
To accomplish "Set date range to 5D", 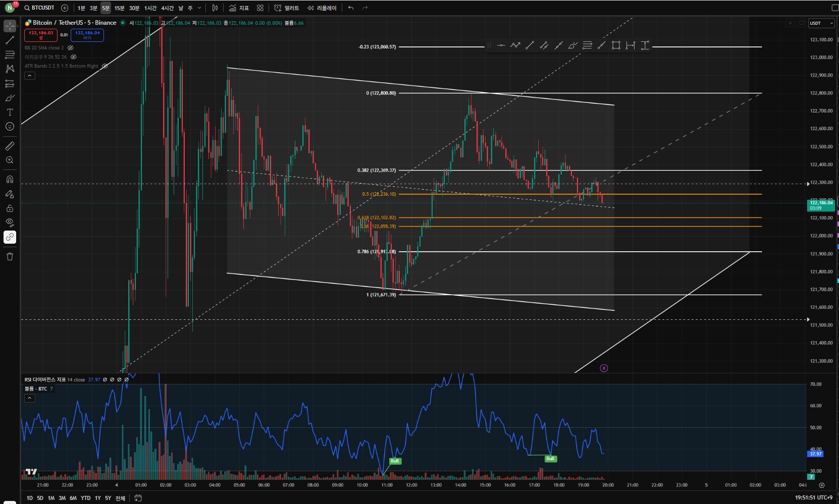I will [x=40, y=498].
